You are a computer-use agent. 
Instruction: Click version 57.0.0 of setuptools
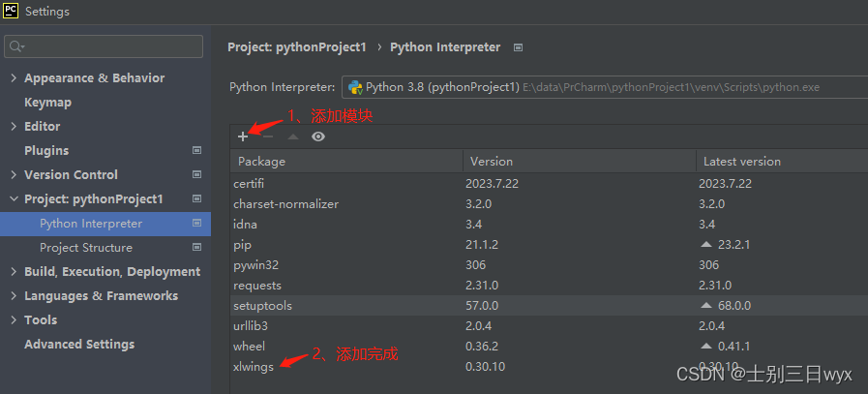point(482,305)
